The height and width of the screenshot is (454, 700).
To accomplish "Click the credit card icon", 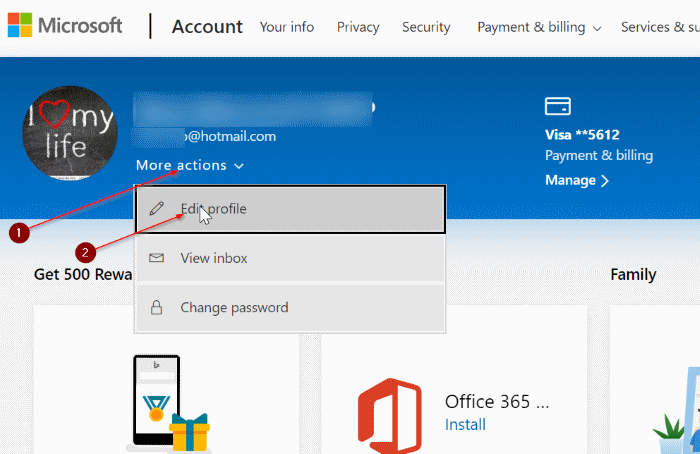I will tap(558, 106).
